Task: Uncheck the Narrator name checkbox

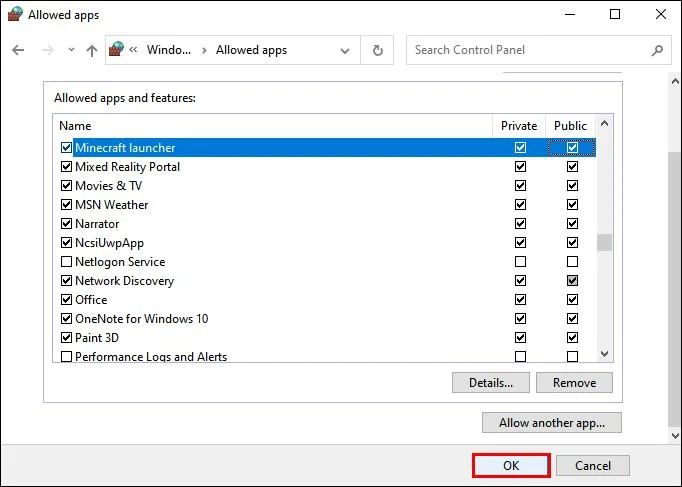Action: [x=66, y=223]
